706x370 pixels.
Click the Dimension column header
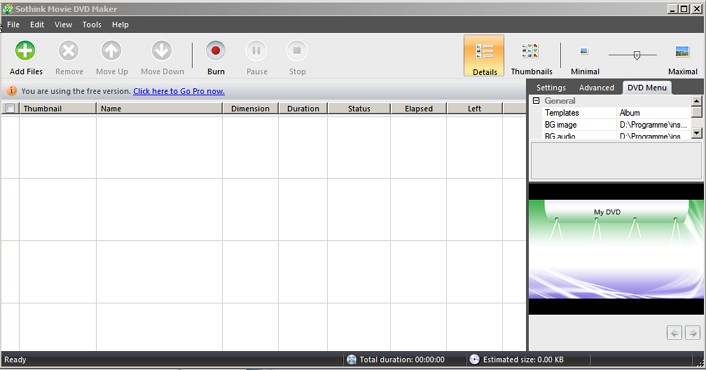click(x=250, y=108)
